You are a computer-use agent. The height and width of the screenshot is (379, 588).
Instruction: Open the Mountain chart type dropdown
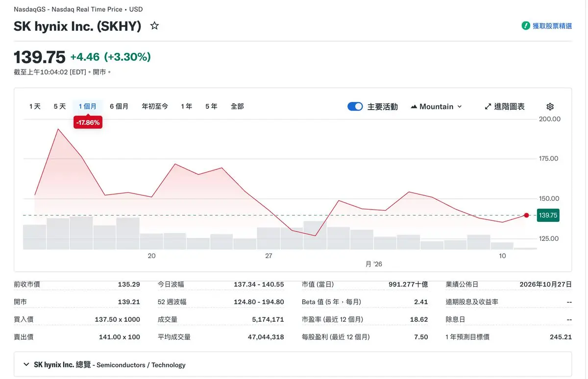[x=437, y=107]
